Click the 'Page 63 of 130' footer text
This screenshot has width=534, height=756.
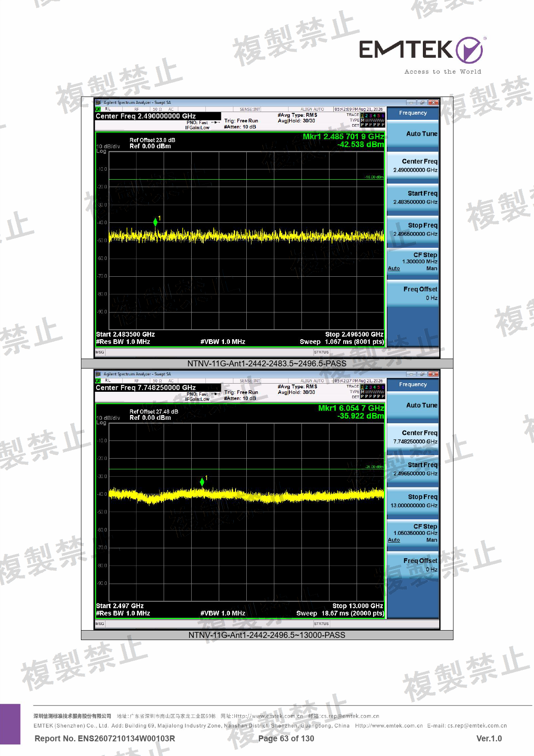[286, 738]
